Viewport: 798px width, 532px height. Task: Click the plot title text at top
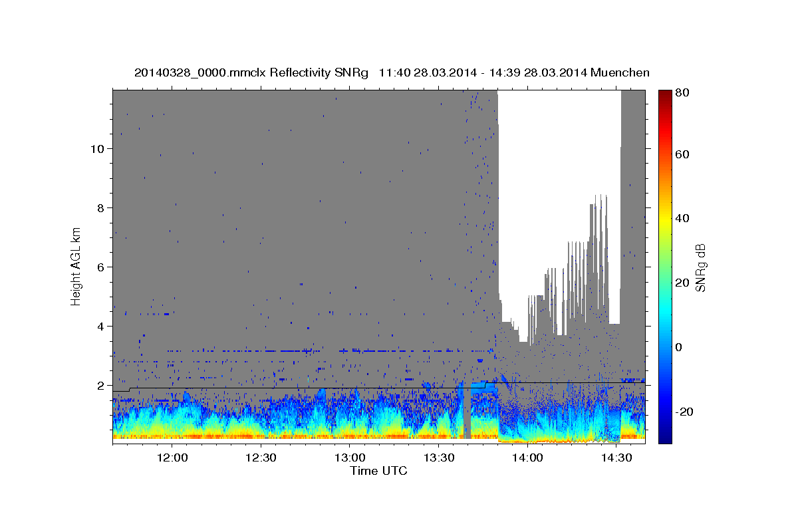pyautogui.click(x=392, y=72)
